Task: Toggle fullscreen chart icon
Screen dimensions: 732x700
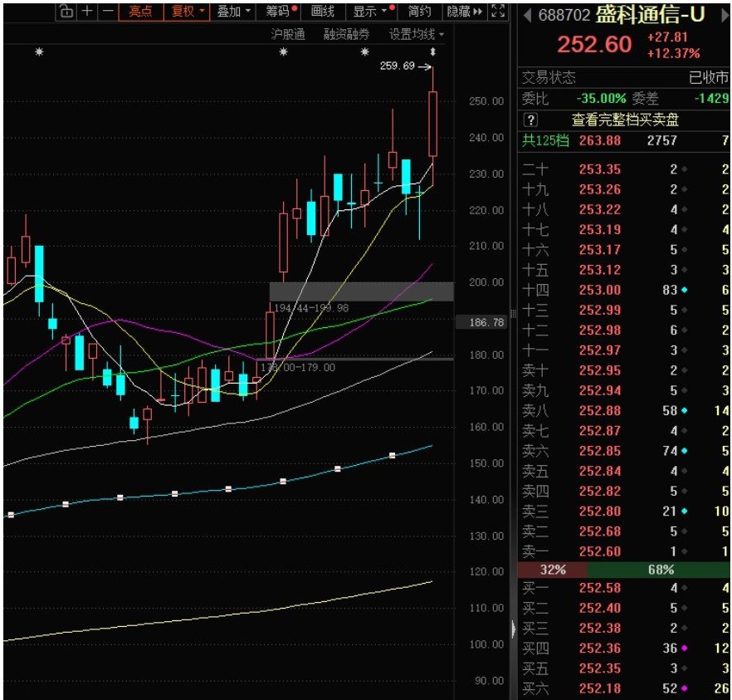Action: click(x=498, y=11)
